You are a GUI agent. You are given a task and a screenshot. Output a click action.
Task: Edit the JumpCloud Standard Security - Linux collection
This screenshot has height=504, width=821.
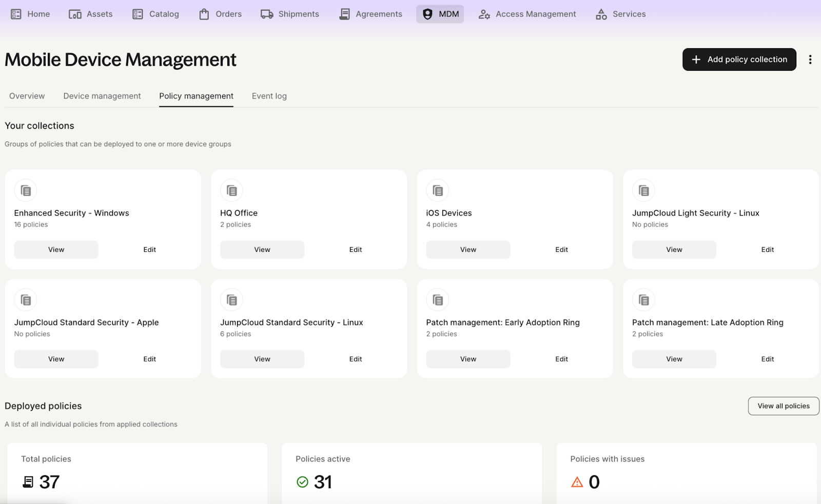(356, 359)
